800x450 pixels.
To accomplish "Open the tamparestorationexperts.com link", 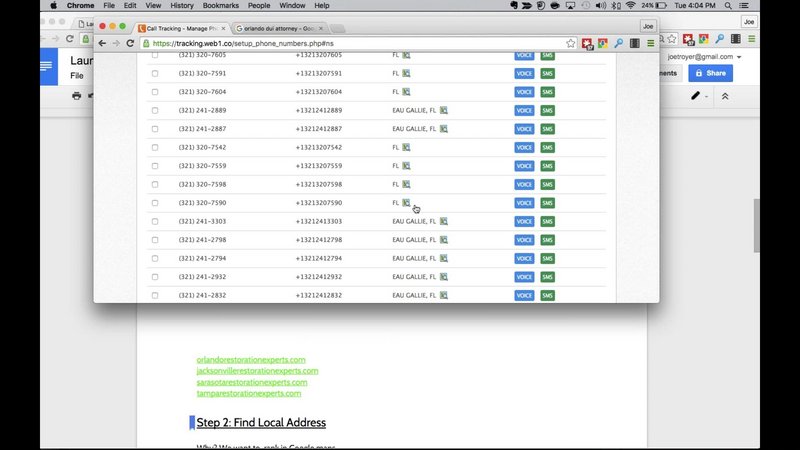I will (x=249, y=393).
